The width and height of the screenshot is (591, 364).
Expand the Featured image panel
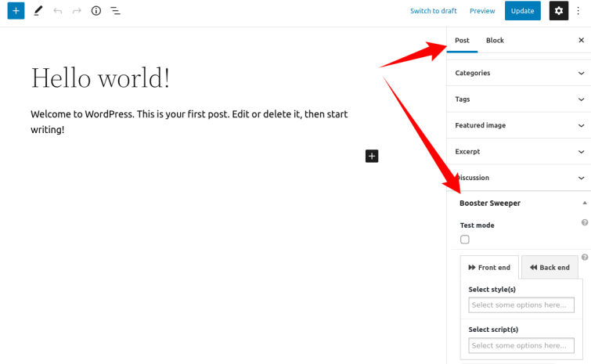point(519,125)
